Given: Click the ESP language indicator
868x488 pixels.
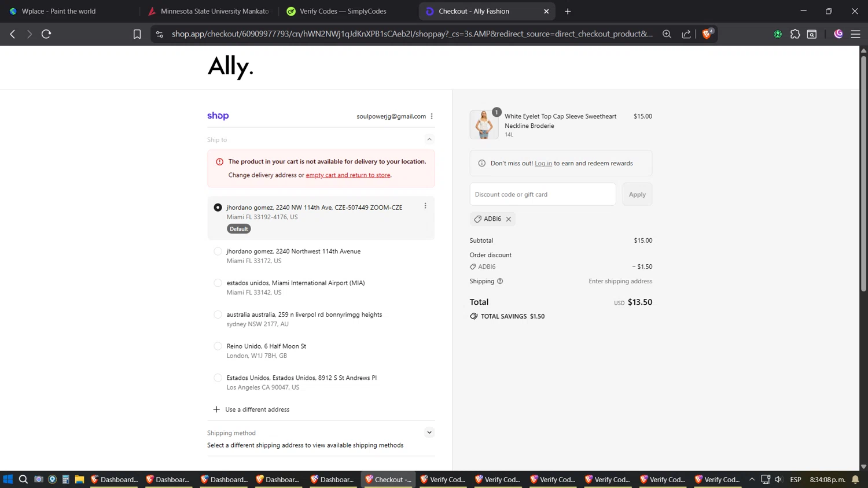Looking at the screenshot, I should 796,479.
